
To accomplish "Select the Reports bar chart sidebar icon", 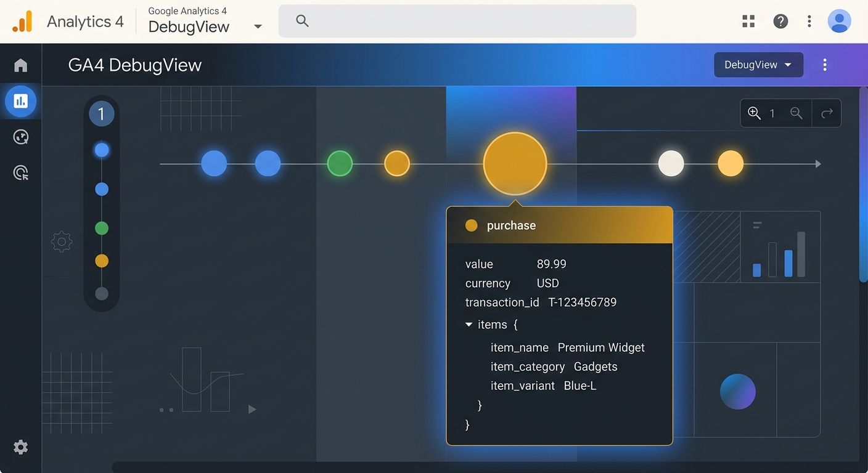I will (21, 101).
